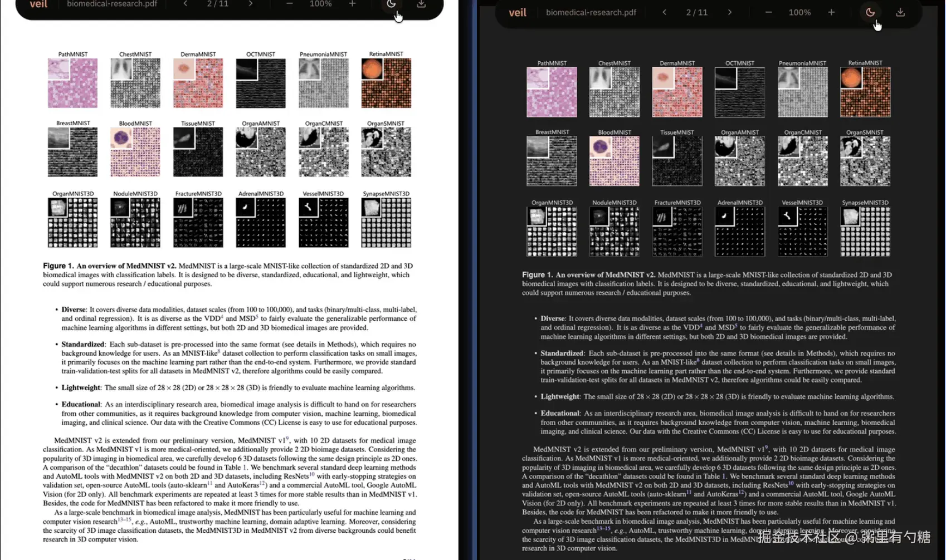Click OrganAMNIST image in right dark page
This screenshot has height=560, width=946.
coord(740,161)
